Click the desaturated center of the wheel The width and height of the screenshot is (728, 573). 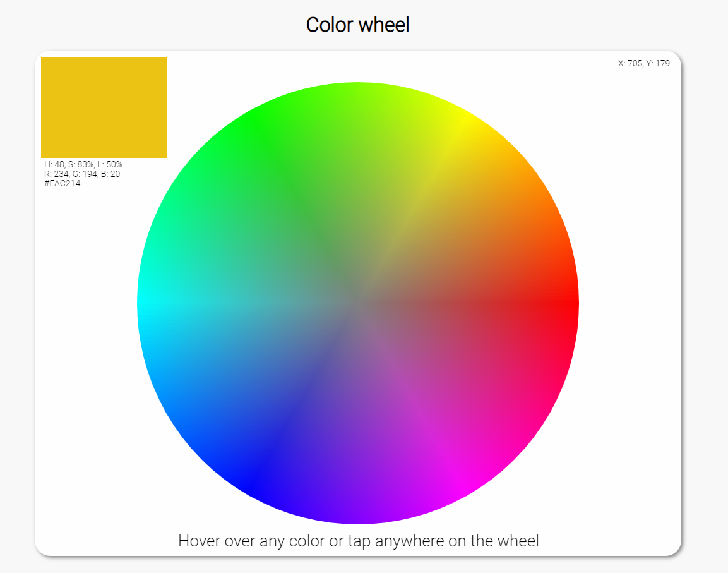[x=357, y=303]
